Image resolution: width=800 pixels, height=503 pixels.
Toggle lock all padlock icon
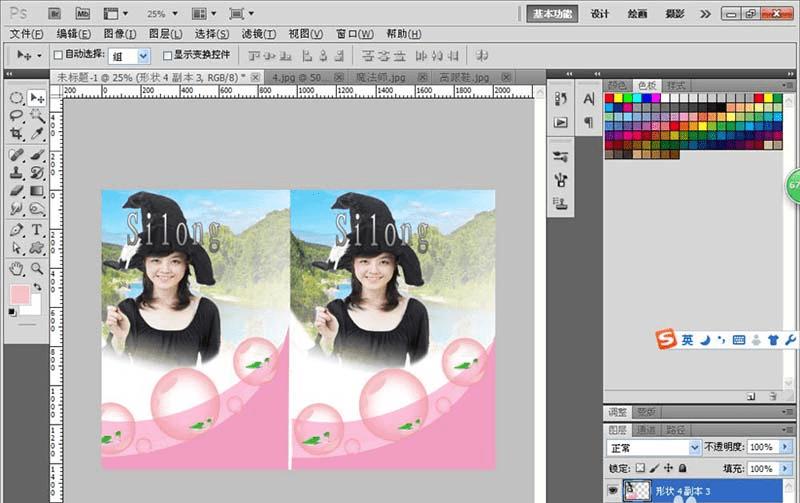pyautogui.click(x=683, y=468)
